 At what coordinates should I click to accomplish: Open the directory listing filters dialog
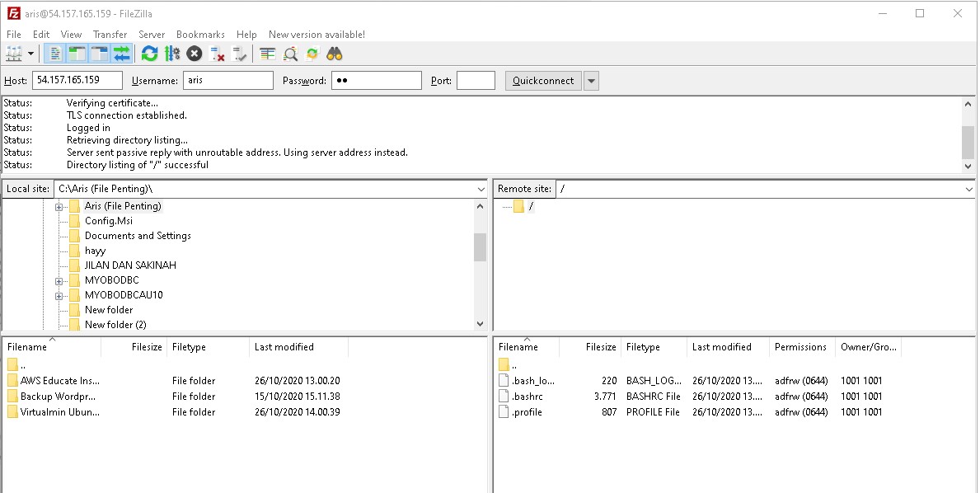pyautogui.click(x=268, y=54)
